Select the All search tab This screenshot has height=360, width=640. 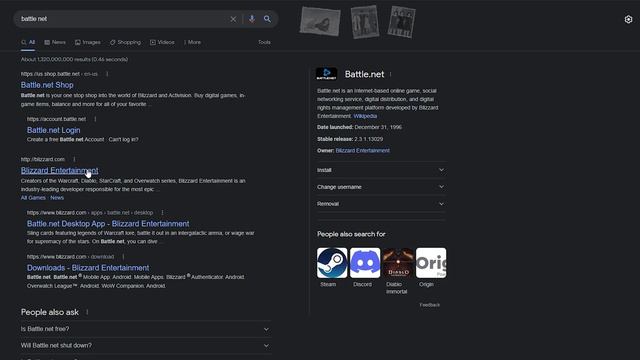click(28, 42)
